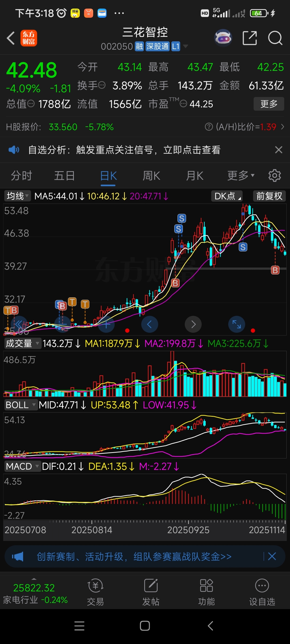Tap Android home navigation button
Screen dimensions: 290x644
[145, 626]
